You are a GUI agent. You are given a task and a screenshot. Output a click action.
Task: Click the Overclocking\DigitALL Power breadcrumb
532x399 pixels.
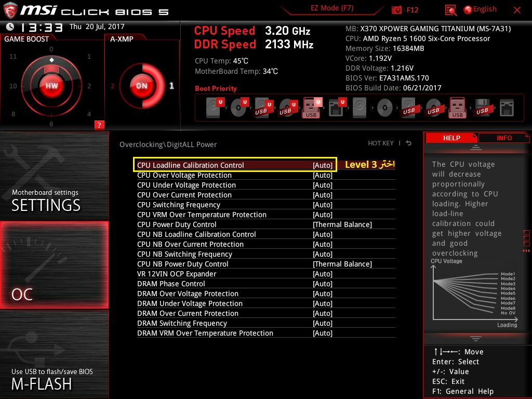[x=168, y=144]
